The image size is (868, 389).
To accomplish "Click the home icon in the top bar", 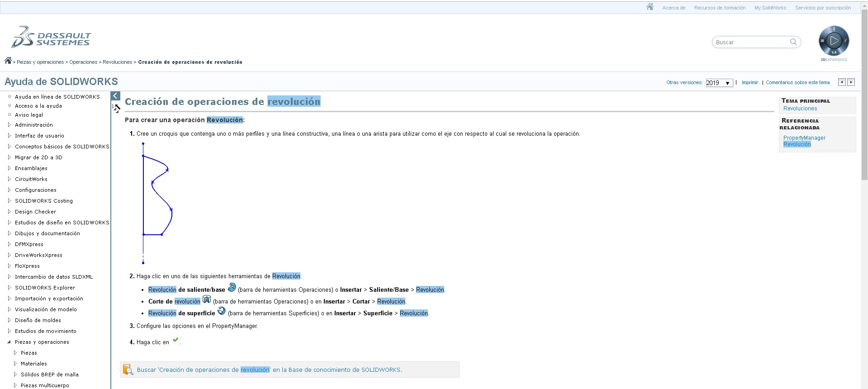I will [x=650, y=7].
